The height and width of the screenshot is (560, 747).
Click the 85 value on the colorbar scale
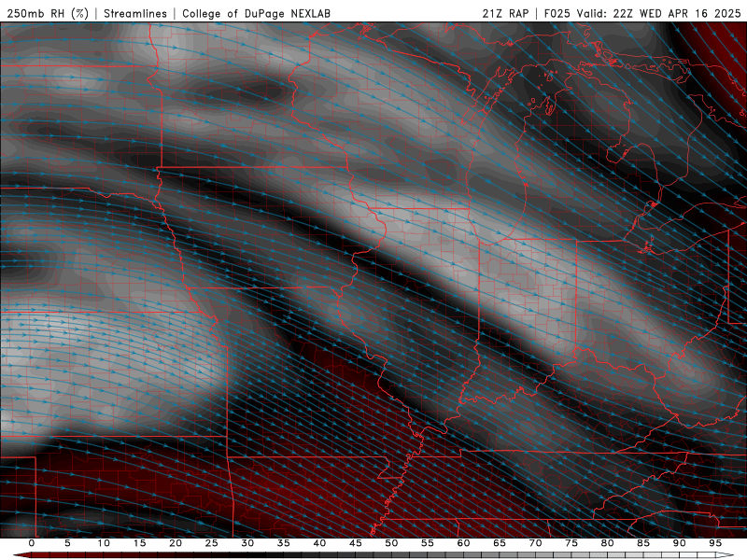643,543
